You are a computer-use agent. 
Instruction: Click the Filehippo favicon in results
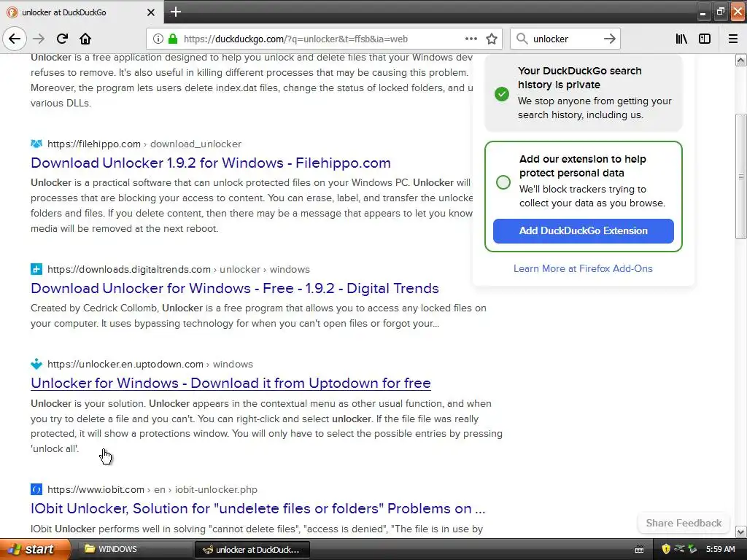click(x=36, y=144)
